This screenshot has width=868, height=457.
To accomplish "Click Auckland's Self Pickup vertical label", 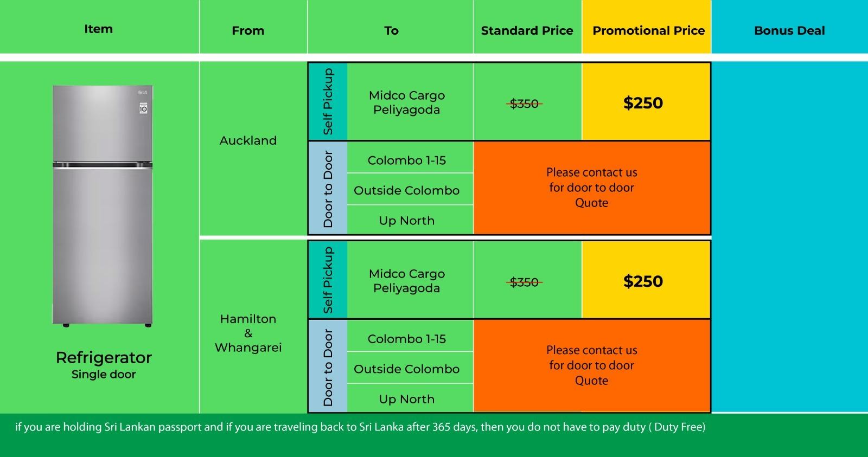I will coord(328,101).
